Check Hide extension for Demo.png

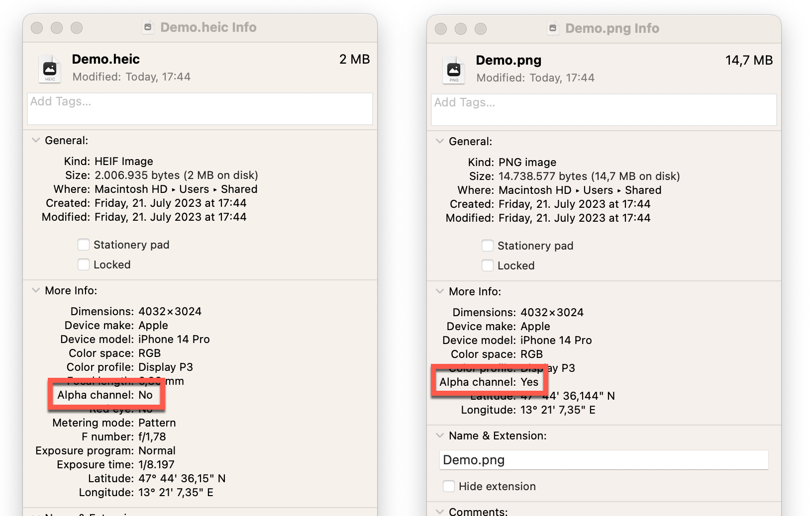coord(449,486)
